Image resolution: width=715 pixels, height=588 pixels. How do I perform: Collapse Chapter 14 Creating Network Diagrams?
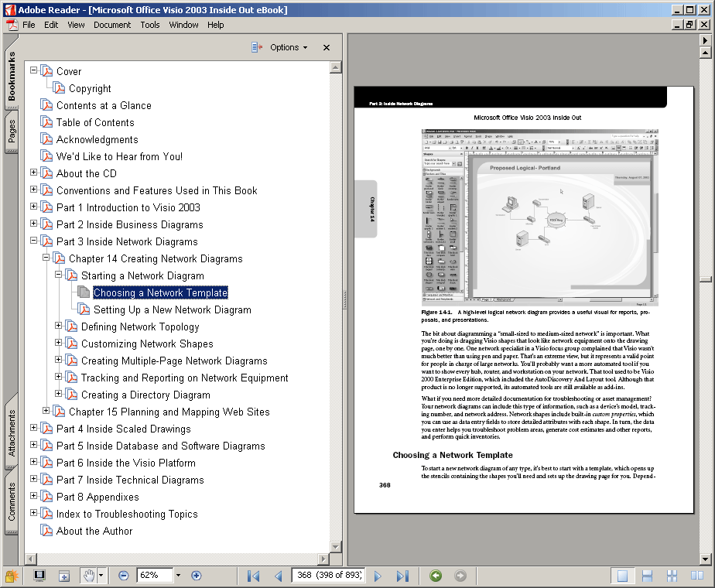(x=46, y=258)
